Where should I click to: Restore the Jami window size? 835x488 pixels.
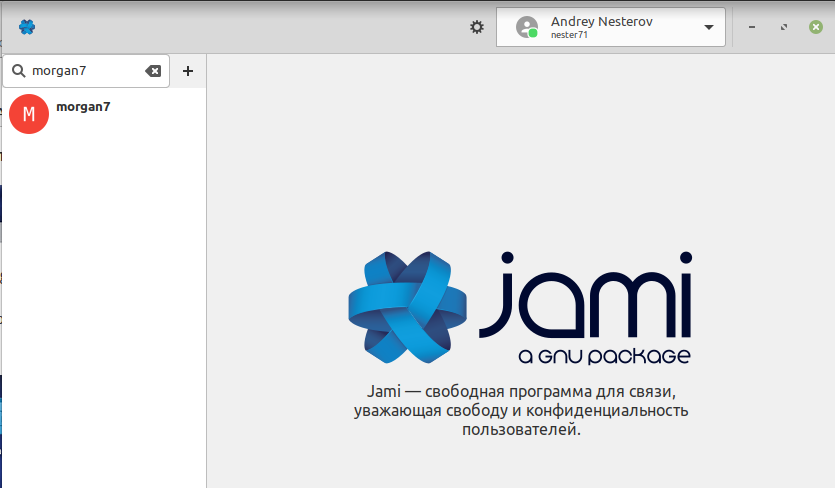click(x=784, y=27)
